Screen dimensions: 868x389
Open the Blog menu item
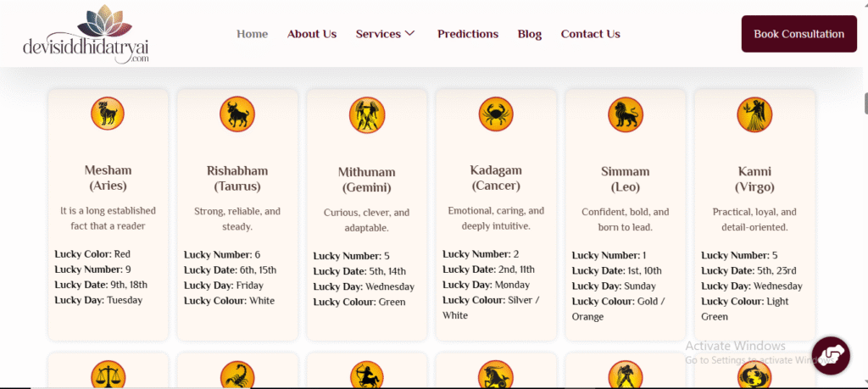530,34
